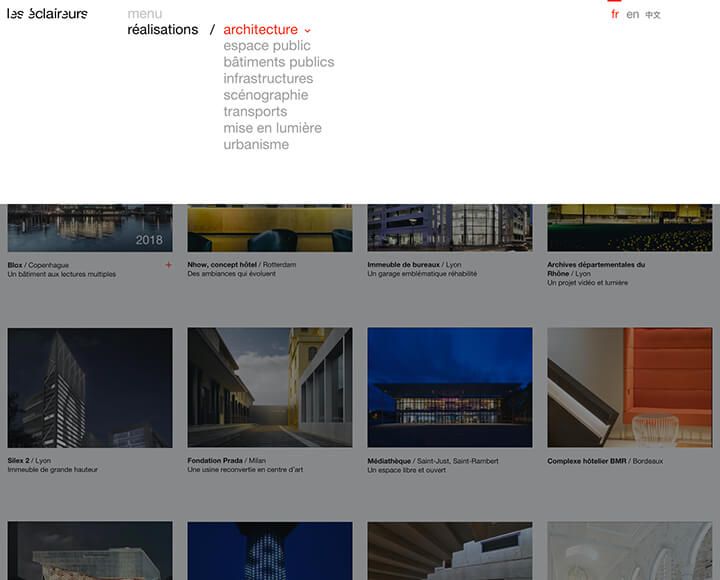
Task: Choose espace public category
Action: [267, 46]
